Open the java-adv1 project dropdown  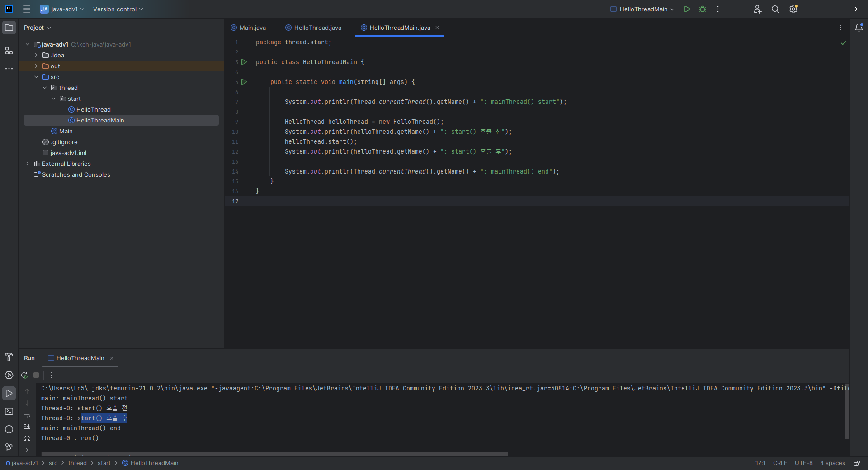tap(62, 9)
